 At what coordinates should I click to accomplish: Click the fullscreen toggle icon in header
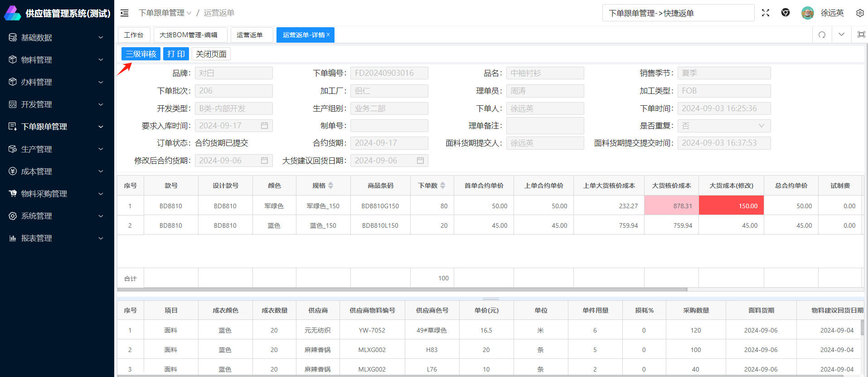click(766, 13)
